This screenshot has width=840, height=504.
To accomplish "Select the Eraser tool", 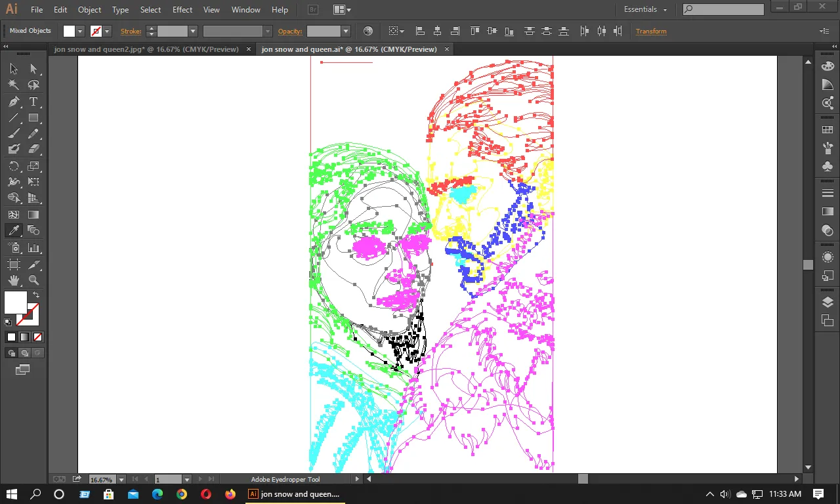I will (x=33, y=150).
